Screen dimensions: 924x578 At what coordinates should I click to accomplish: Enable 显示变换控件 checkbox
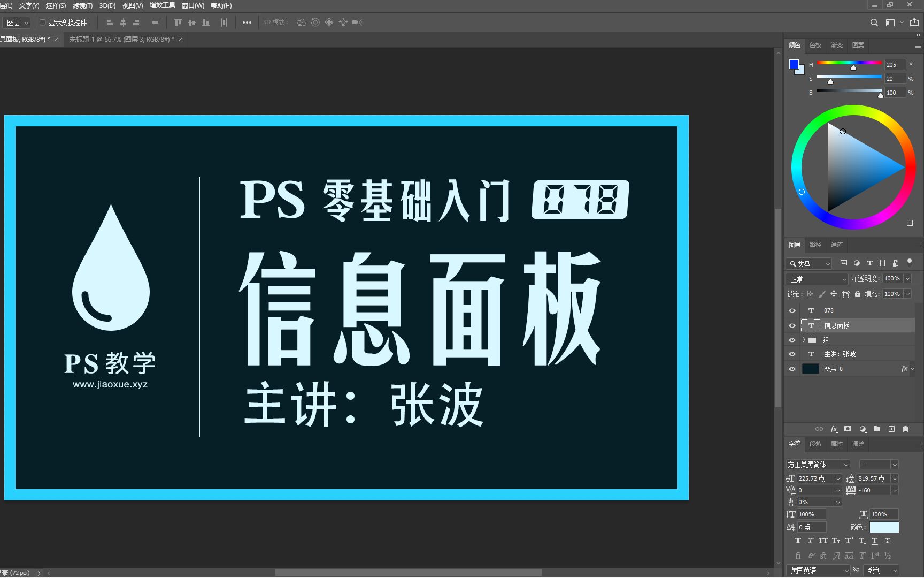point(43,22)
